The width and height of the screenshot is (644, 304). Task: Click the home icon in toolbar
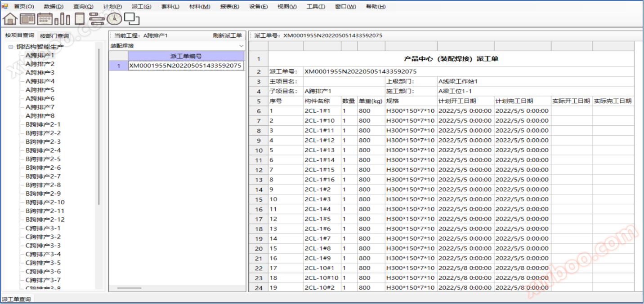(x=10, y=19)
